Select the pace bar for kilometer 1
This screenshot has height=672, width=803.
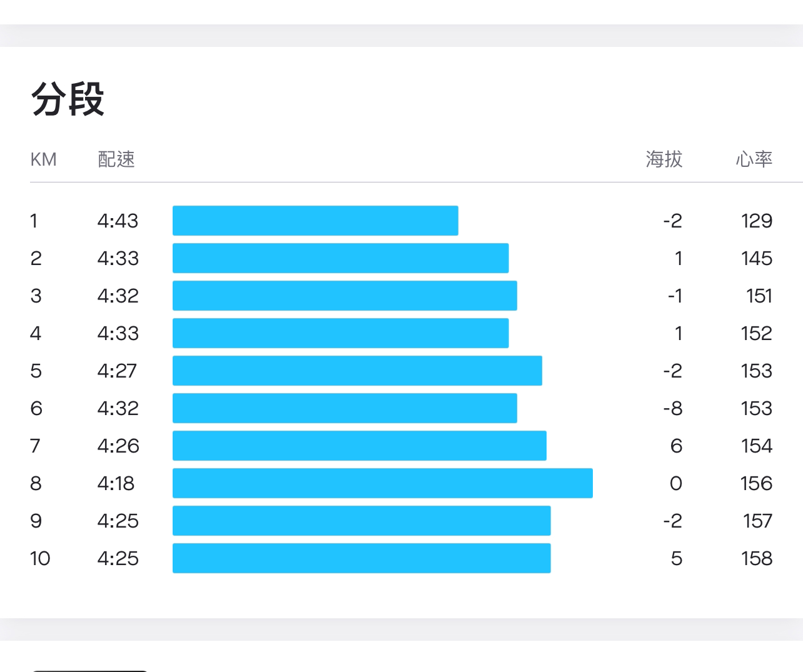tap(315, 221)
